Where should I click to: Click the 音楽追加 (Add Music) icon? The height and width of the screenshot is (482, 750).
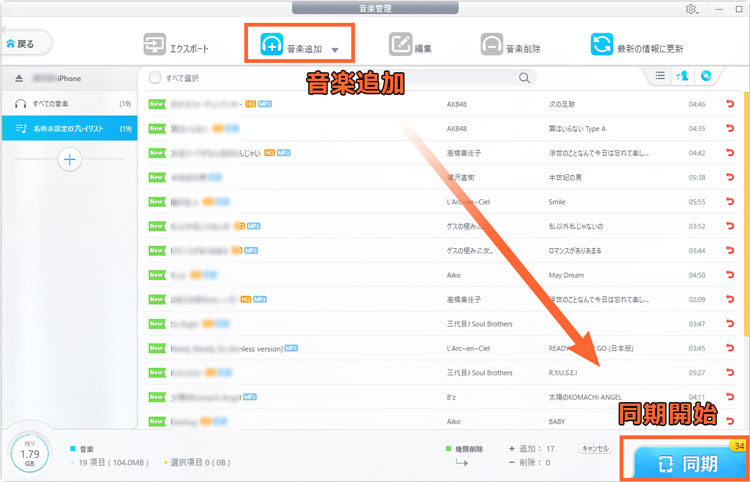[273, 45]
